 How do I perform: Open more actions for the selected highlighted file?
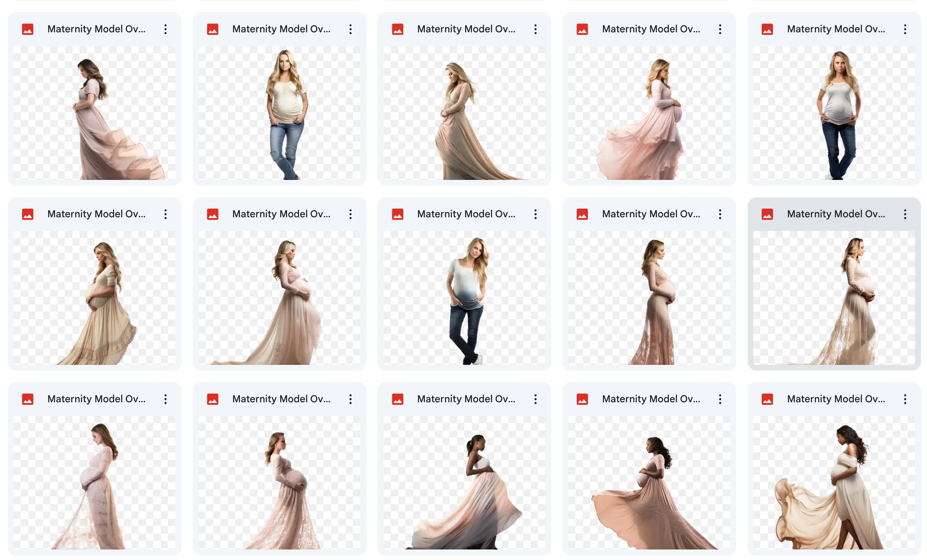pos(905,214)
